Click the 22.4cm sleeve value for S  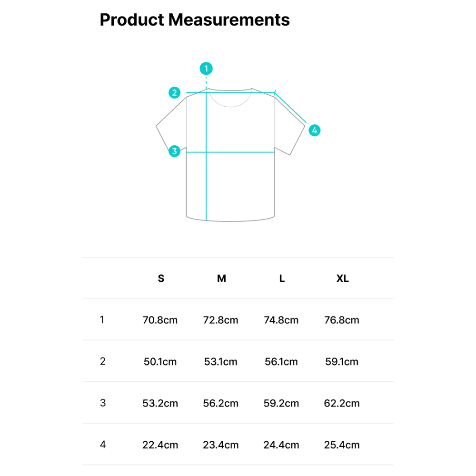160,445
